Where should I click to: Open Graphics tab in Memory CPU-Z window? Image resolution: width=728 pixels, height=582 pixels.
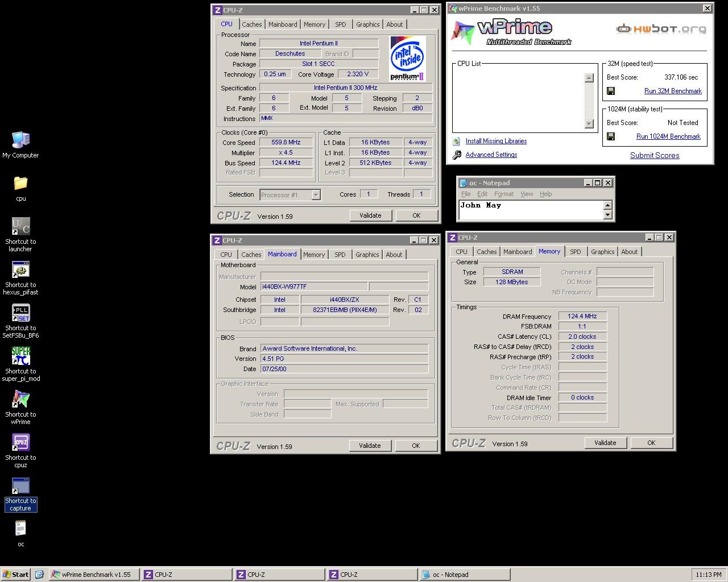click(603, 252)
